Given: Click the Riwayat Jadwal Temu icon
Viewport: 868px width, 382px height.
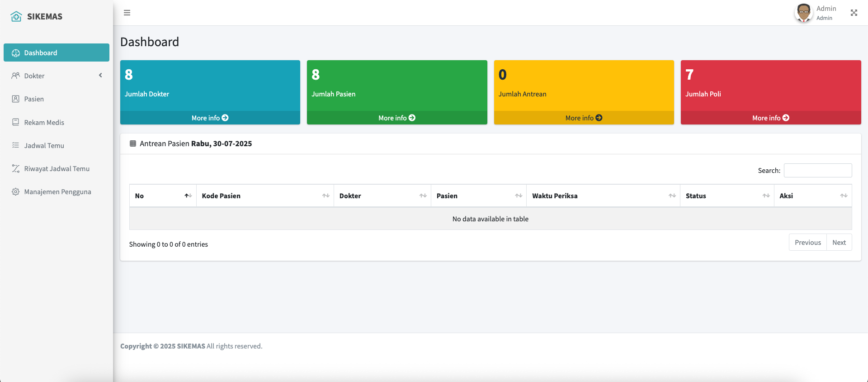Looking at the screenshot, I should click(16, 168).
